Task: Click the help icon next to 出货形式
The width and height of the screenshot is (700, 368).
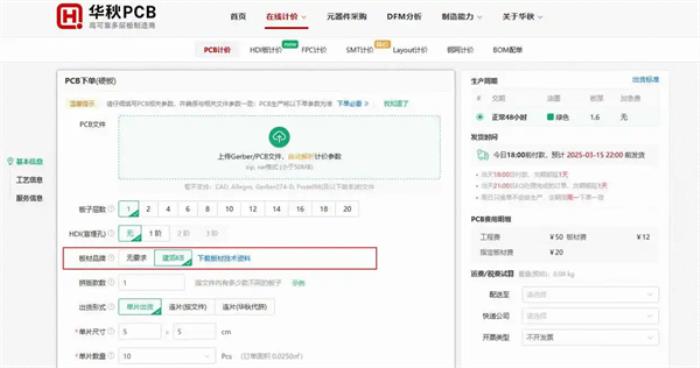Action: [x=111, y=307]
